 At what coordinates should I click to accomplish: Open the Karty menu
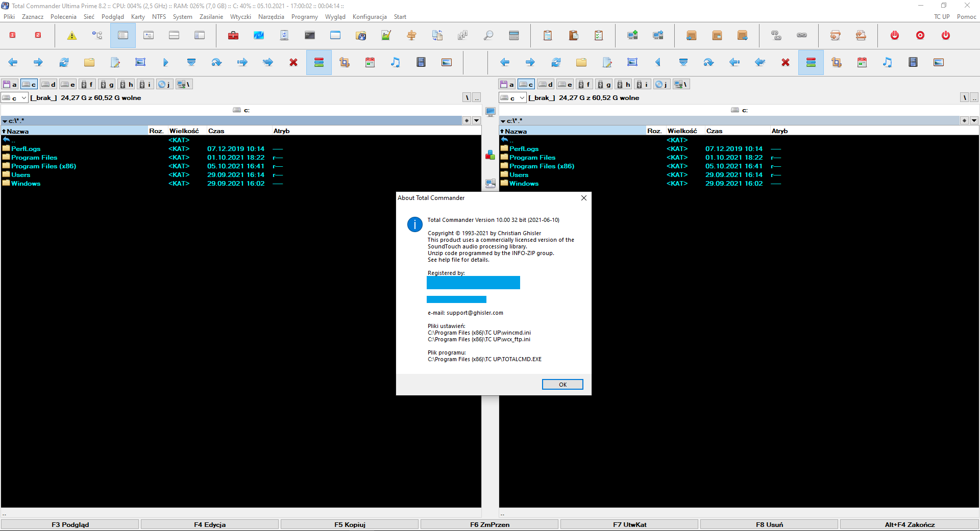pos(138,17)
